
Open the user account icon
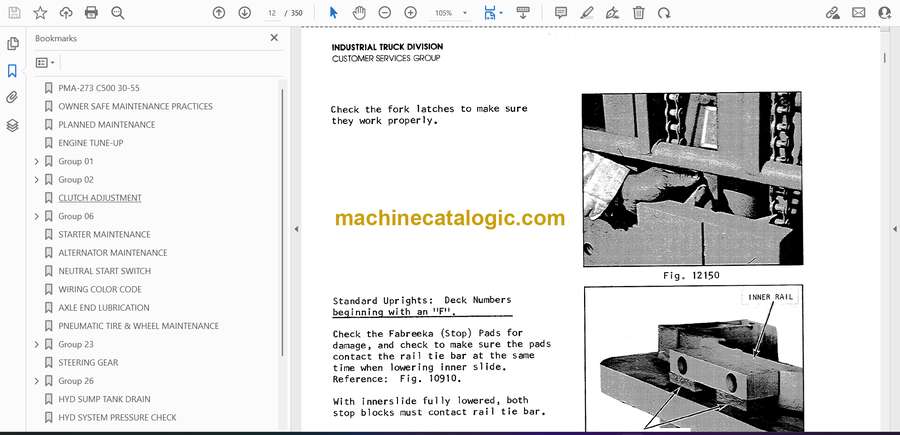coord(885,13)
